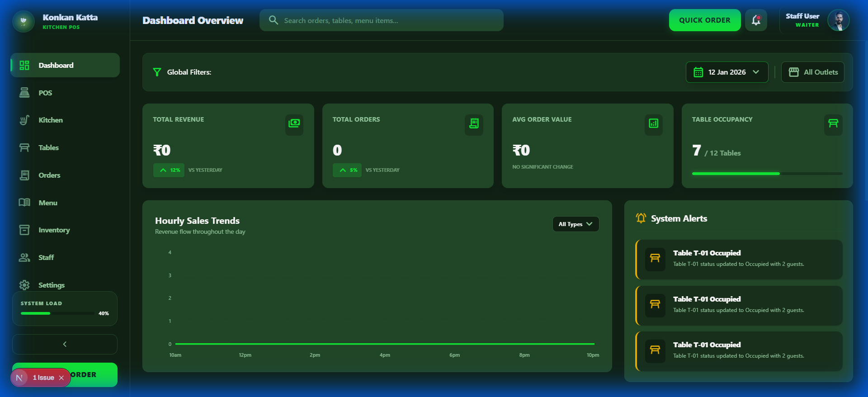Click the calendar icon in date picker
Viewport: 868px width, 397px height.
point(698,72)
